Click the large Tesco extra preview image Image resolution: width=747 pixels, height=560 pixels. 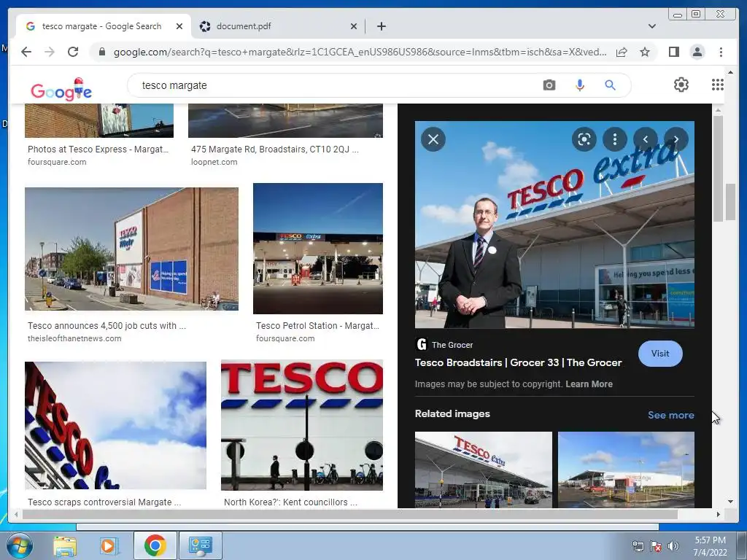[554, 225]
